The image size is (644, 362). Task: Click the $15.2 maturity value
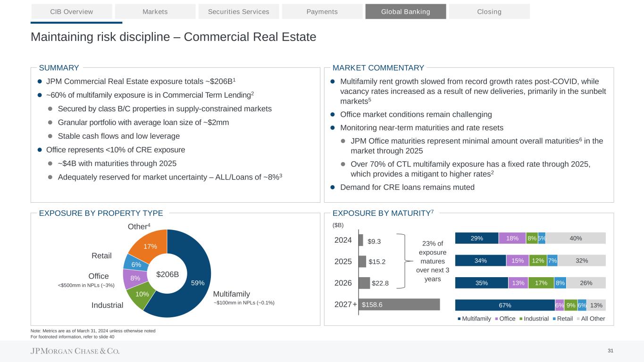[377, 262]
